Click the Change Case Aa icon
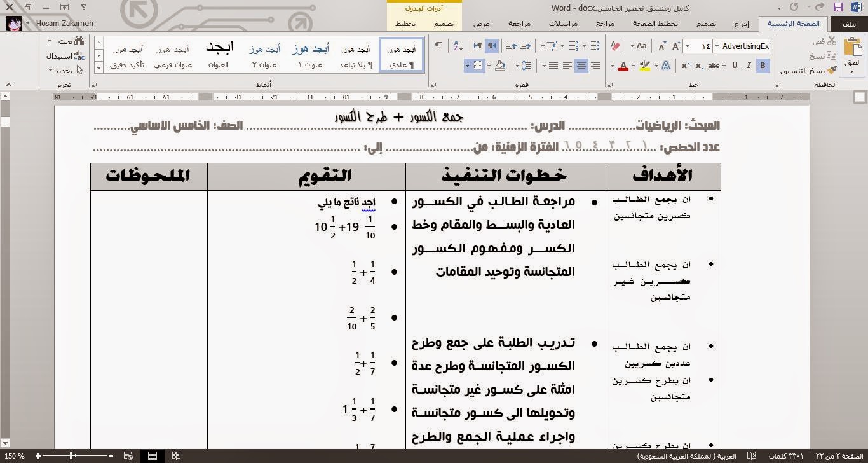868x463 pixels. tap(642, 46)
